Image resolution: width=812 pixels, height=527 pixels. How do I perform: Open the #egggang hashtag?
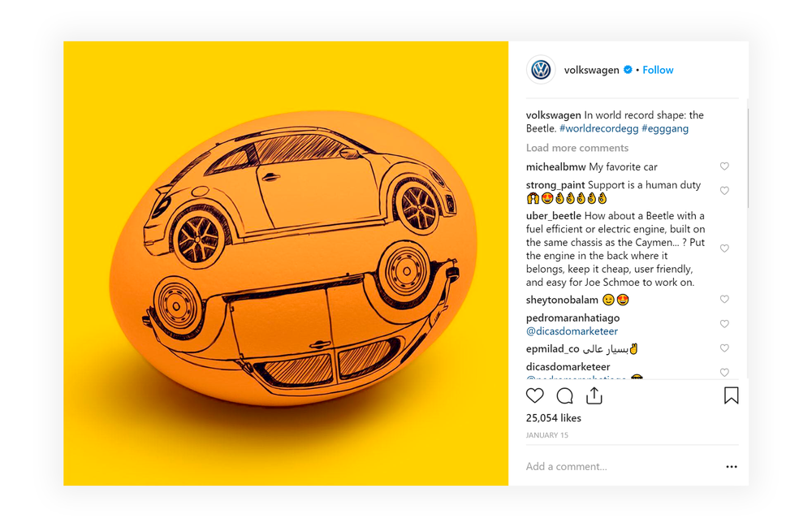tap(665, 128)
